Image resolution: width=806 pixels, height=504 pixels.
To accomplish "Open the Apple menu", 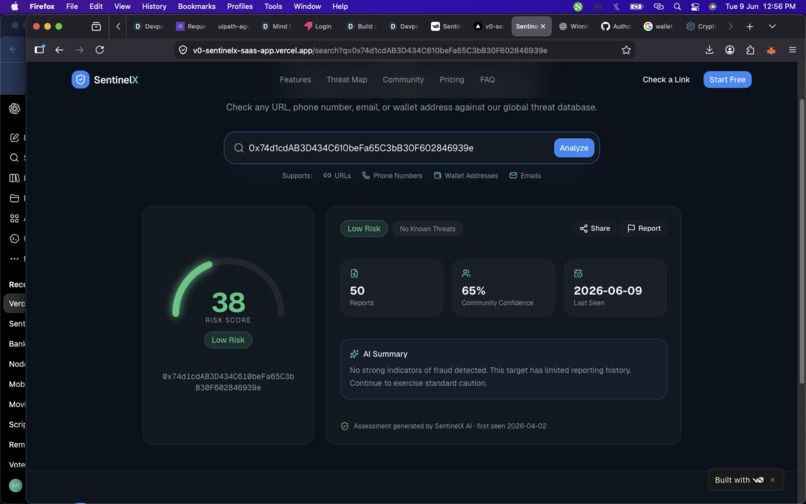I will click(14, 6).
